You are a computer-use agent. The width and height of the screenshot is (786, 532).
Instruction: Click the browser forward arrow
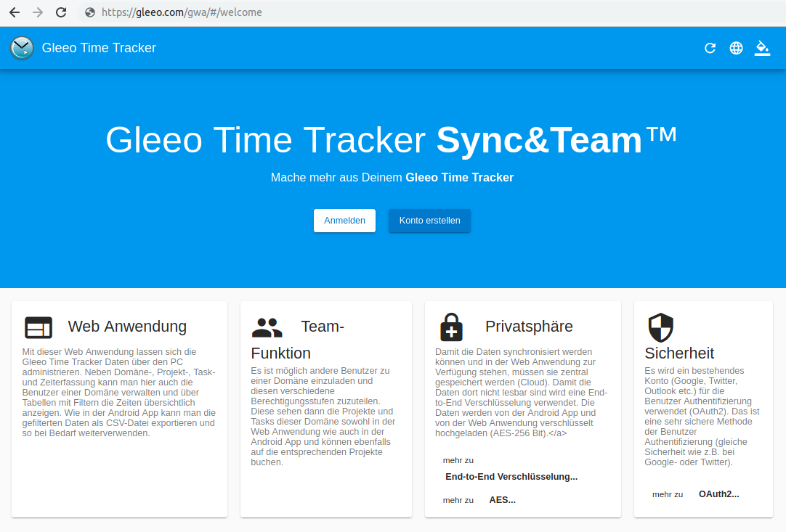[38, 12]
